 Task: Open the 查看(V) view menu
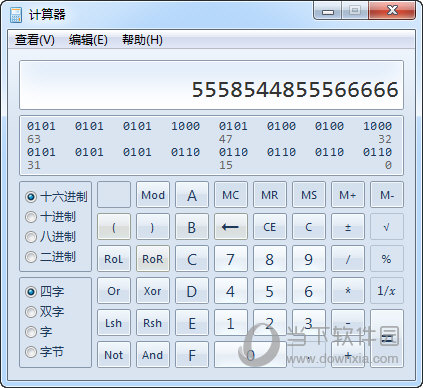tap(35, 40)
